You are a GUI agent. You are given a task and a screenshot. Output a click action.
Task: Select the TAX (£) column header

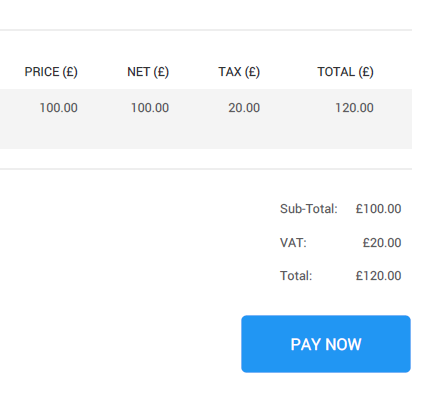[x=239, y=72]
